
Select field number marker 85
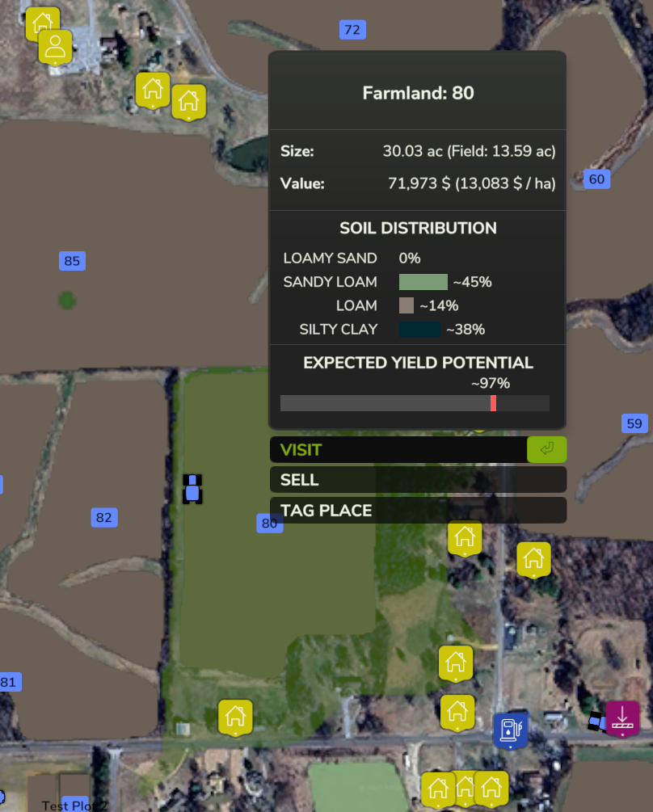72,261
